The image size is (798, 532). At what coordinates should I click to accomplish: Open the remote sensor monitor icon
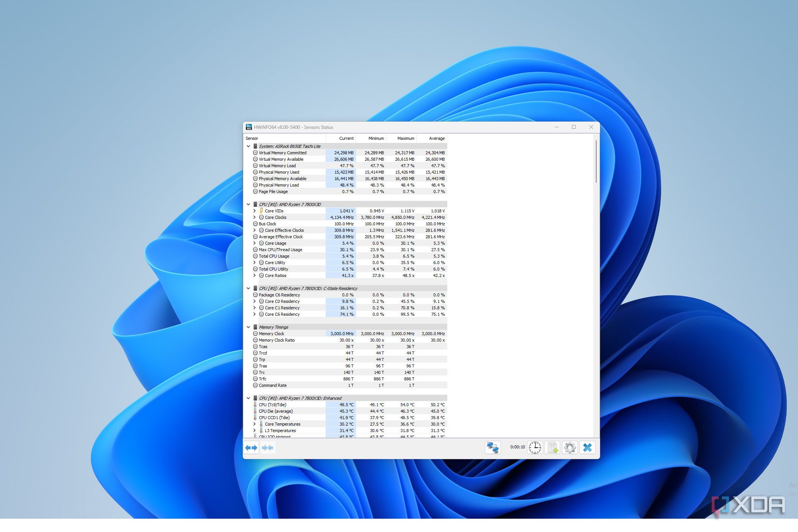click(493, 448)
